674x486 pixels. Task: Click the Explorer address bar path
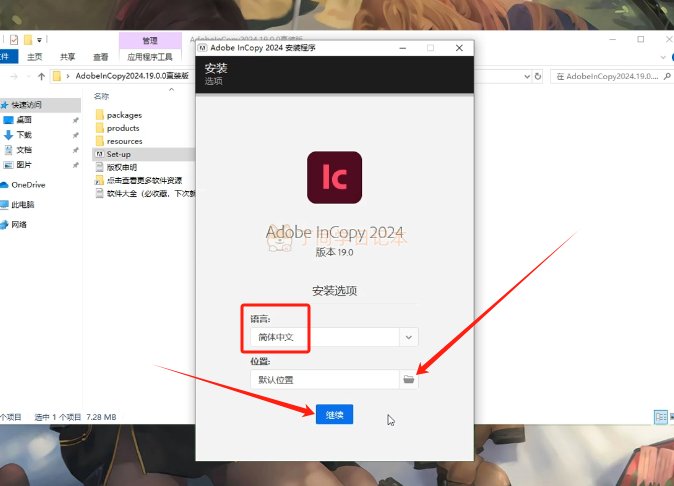pyautogui.click(x=132, y=76)
